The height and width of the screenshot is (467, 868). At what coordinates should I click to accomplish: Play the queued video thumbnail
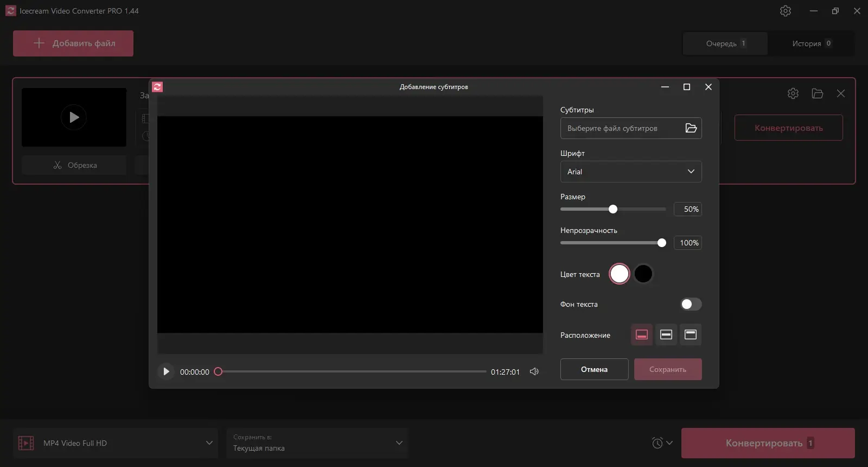(x=74, y=117)
